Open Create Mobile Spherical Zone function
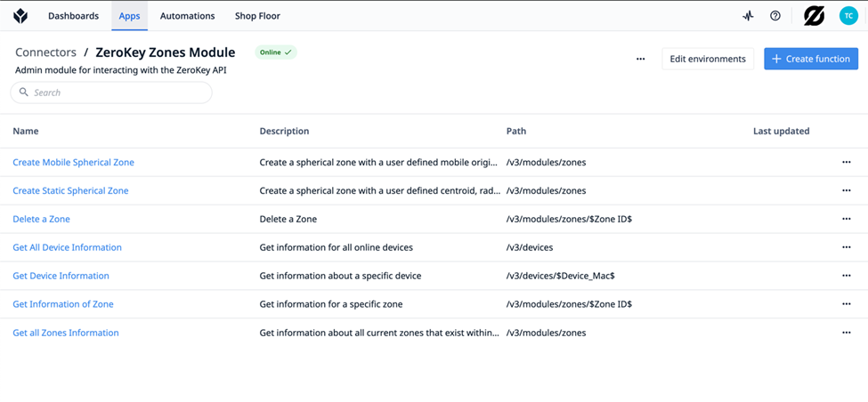This screenshot has height=402, width=868. point(73,162)
